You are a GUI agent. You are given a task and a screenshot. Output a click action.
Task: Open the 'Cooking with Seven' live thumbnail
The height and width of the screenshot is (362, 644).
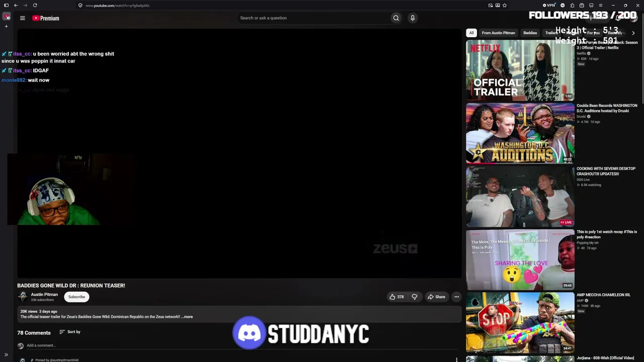click(x=520, y=197)
